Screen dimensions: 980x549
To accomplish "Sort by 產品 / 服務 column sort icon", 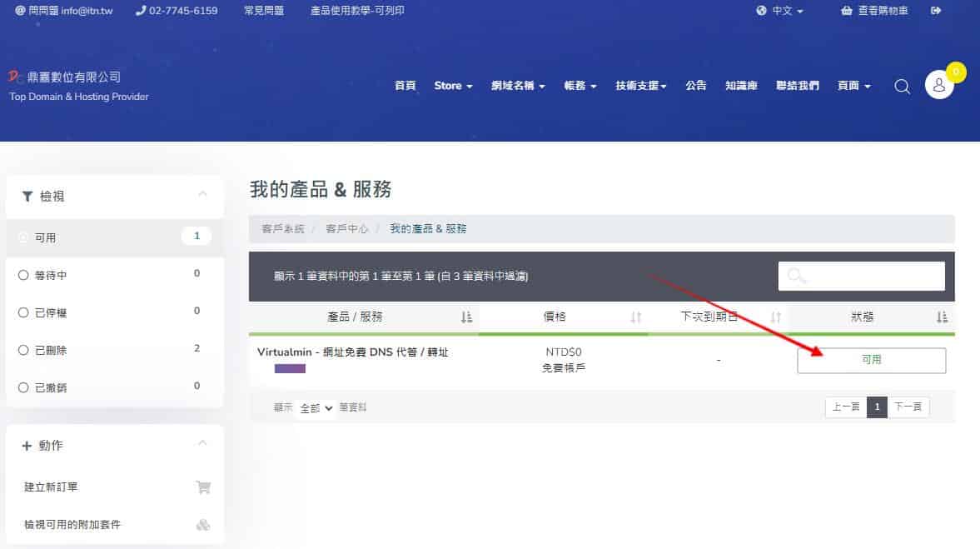I will (x=466, y=317).
